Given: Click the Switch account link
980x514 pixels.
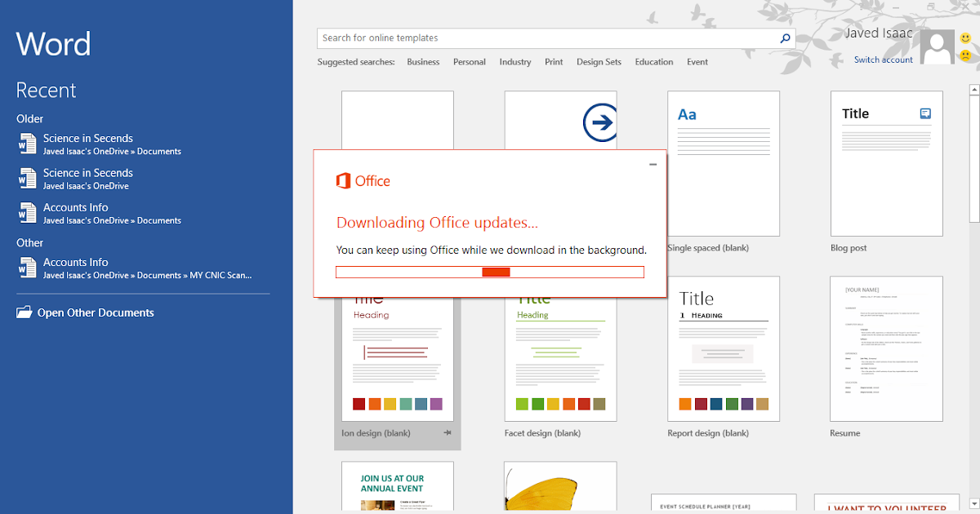Looking at the screenshot, I should [x=884, y=60].
